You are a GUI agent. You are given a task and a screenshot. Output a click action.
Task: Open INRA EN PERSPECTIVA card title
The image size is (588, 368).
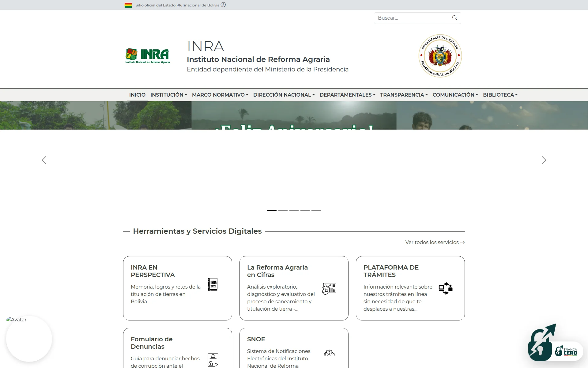point(153,271)
